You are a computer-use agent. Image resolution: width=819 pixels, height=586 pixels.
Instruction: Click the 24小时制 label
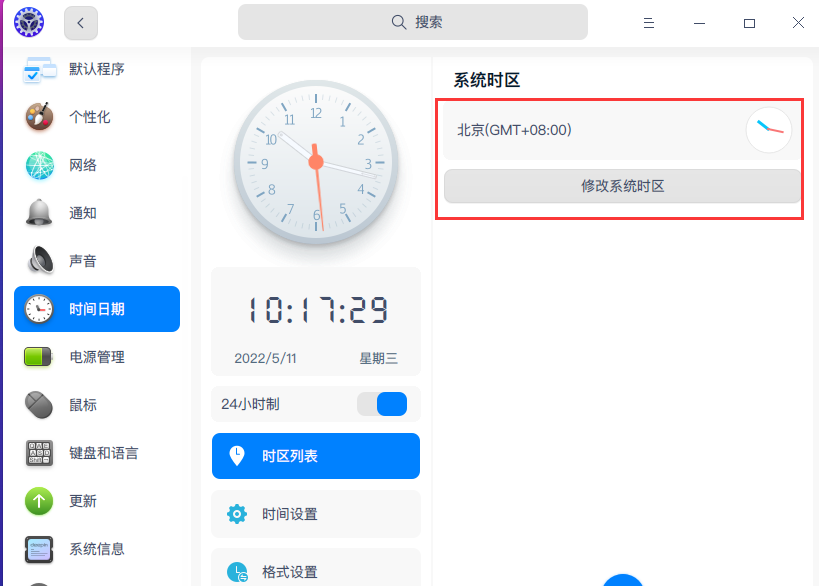(250, 404)
